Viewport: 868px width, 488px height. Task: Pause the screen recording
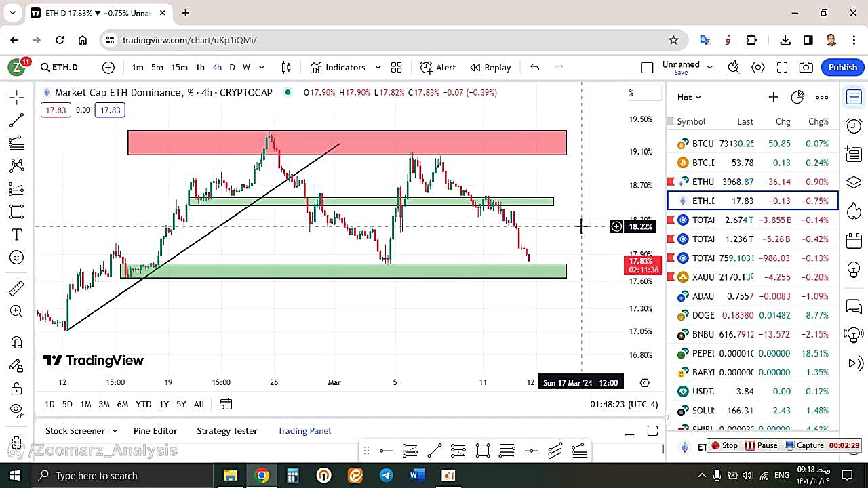pos(761,445)
